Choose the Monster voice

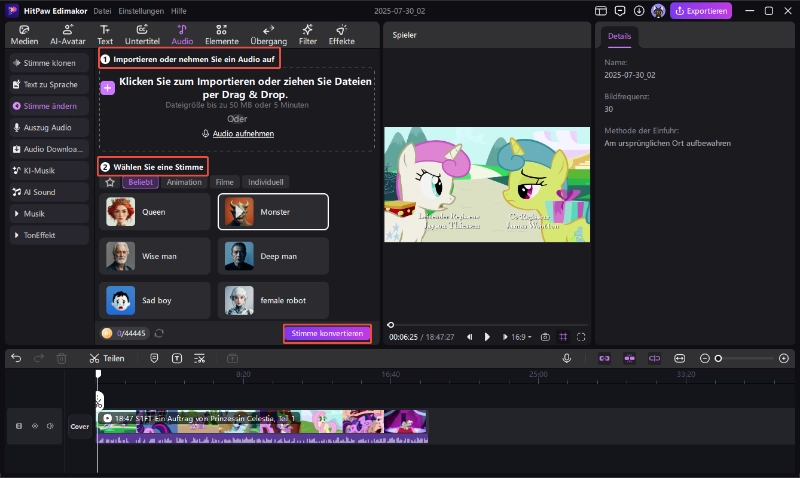click(273, 212)
